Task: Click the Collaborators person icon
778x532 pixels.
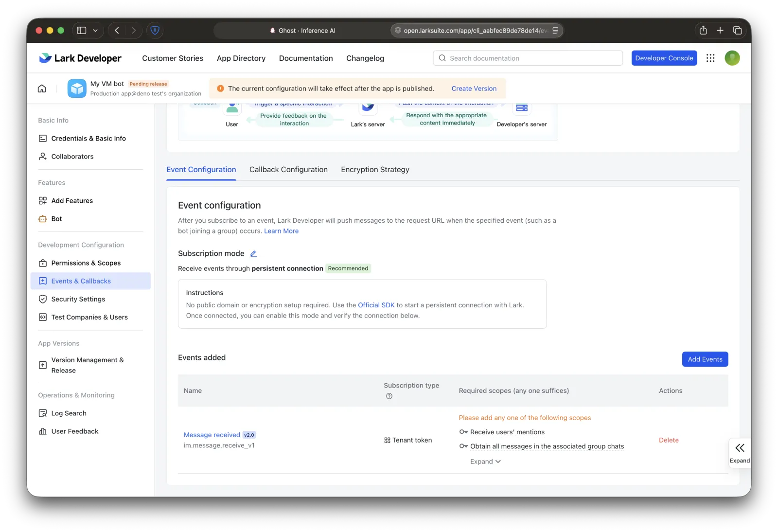Action: tap(43, 157)
